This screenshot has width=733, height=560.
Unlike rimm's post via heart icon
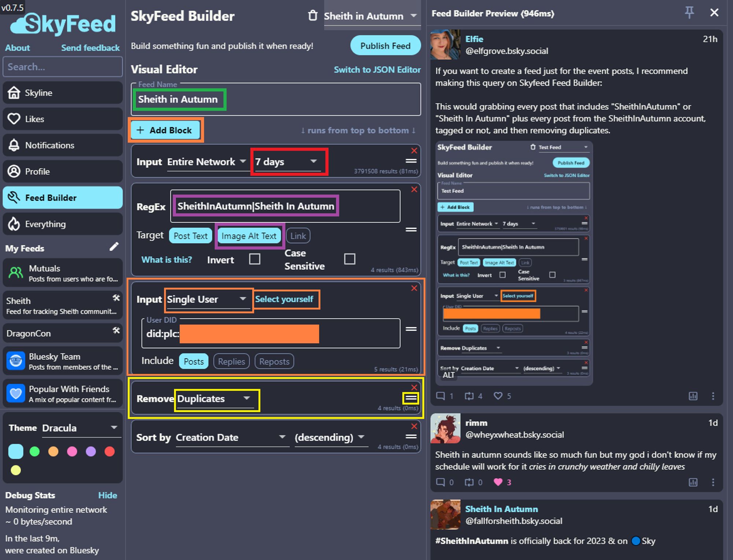coord(498,482)
